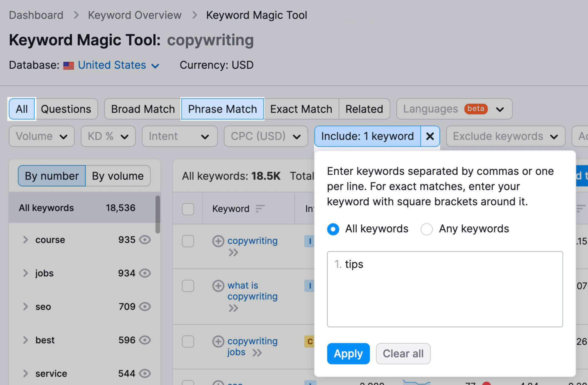Screen dimensions: 588x385
Task: Go to Keyword Overview breadcrumb
Action: pyautogui.click(x=135, y=15)
